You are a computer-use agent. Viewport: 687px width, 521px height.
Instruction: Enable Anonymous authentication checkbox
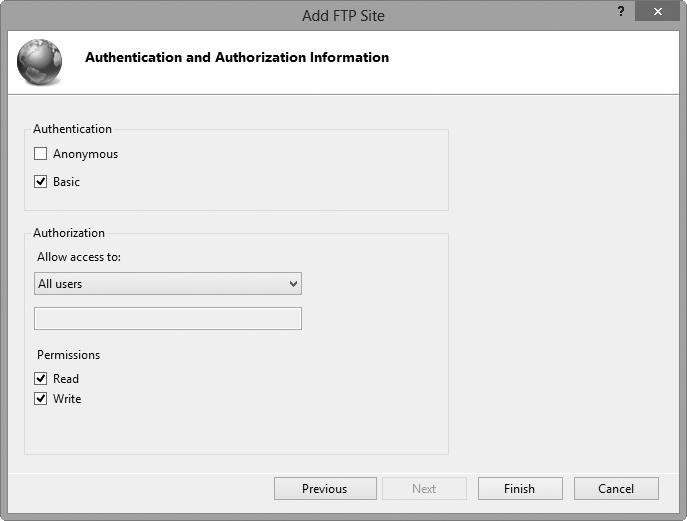tap(40, 154)
